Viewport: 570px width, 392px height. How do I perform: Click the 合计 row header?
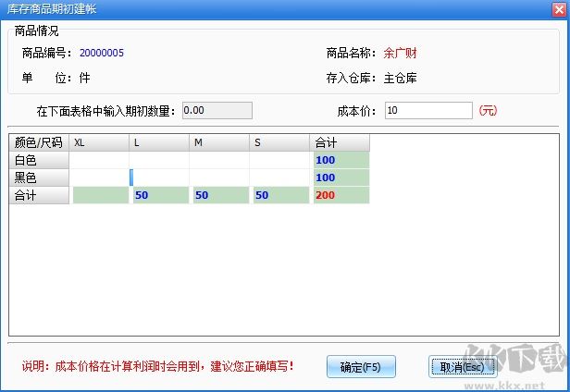39,195
